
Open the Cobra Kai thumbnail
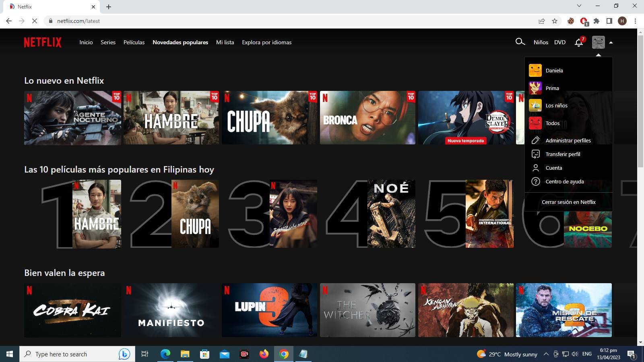click(72, 310)
